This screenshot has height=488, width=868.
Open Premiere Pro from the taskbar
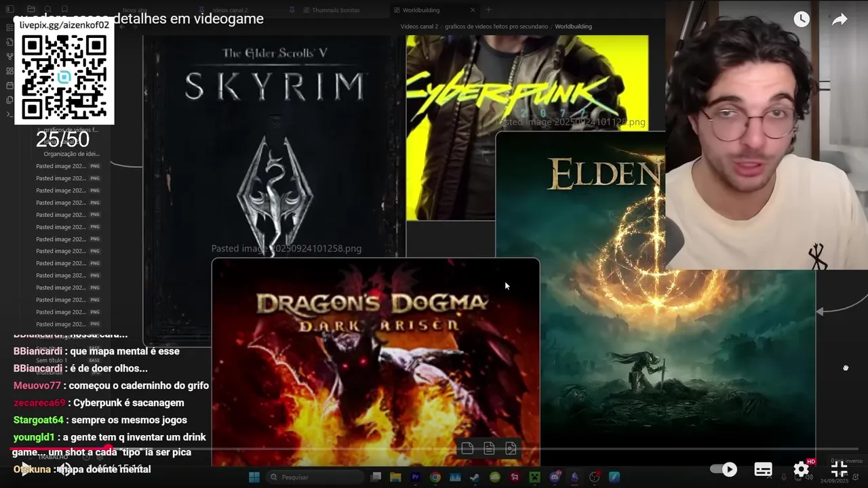pos(416,477)
